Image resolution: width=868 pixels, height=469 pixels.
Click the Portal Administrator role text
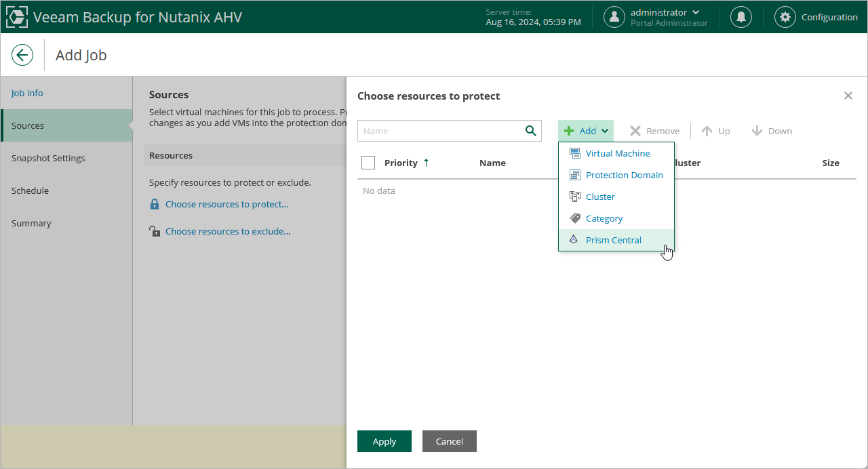(x=669, y=23)
